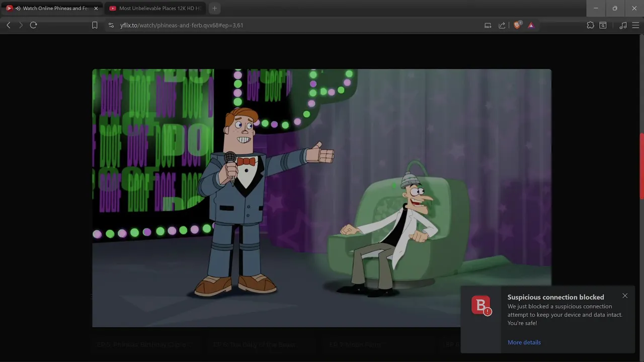Open Brave Shields lion icon

point(517,25)
